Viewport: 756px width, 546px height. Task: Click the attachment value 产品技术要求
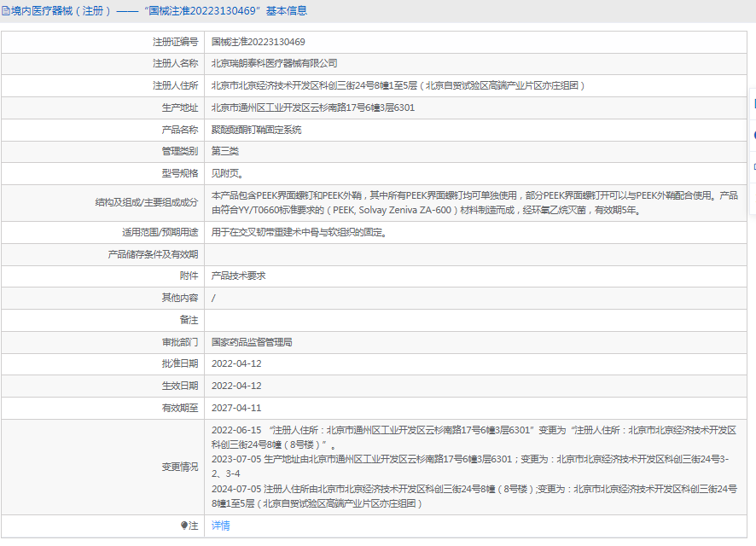click(238, 276)
